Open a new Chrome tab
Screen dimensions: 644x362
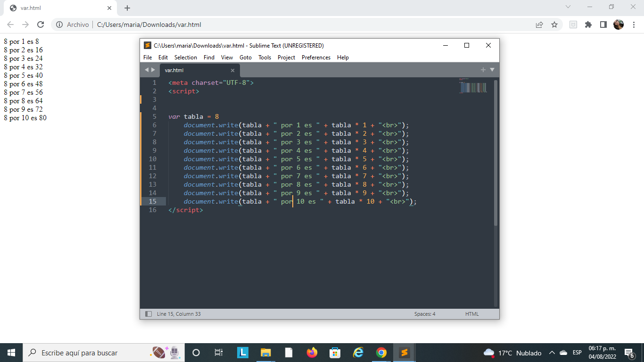coord(127,8)
